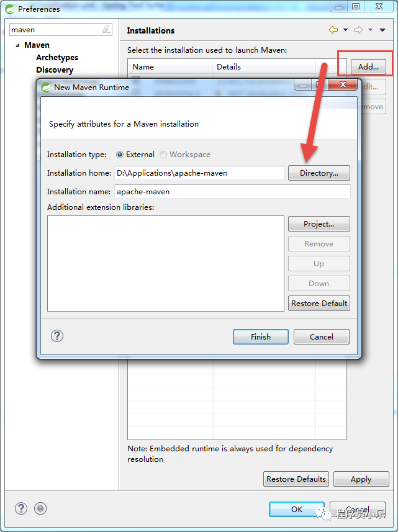Select Discovery under Maven preferences

pos(55,70)
